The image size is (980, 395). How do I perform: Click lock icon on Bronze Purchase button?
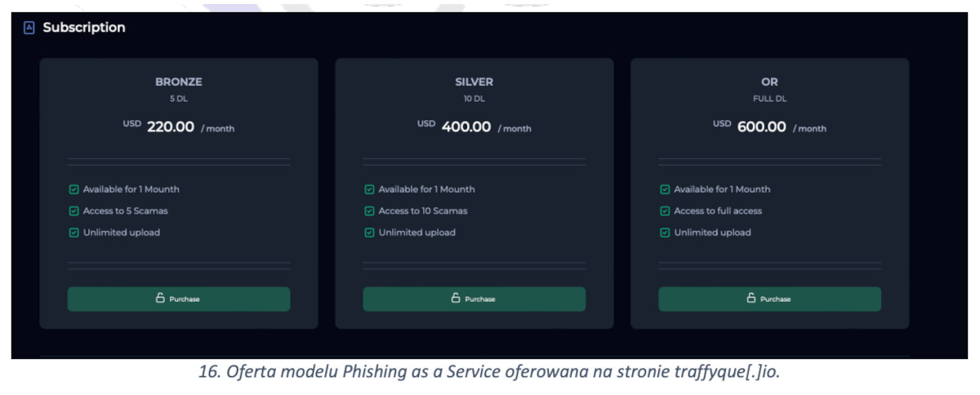[160, 298]
